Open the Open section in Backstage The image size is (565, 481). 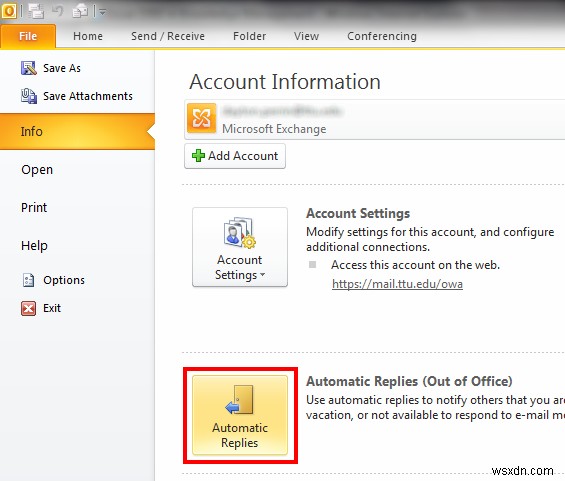click(37, 169)
